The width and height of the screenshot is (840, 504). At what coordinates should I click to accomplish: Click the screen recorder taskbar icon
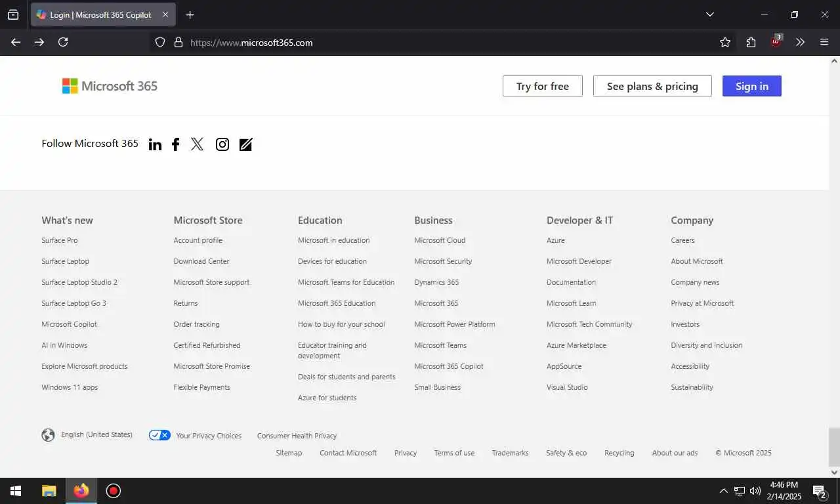click(114, 491)
